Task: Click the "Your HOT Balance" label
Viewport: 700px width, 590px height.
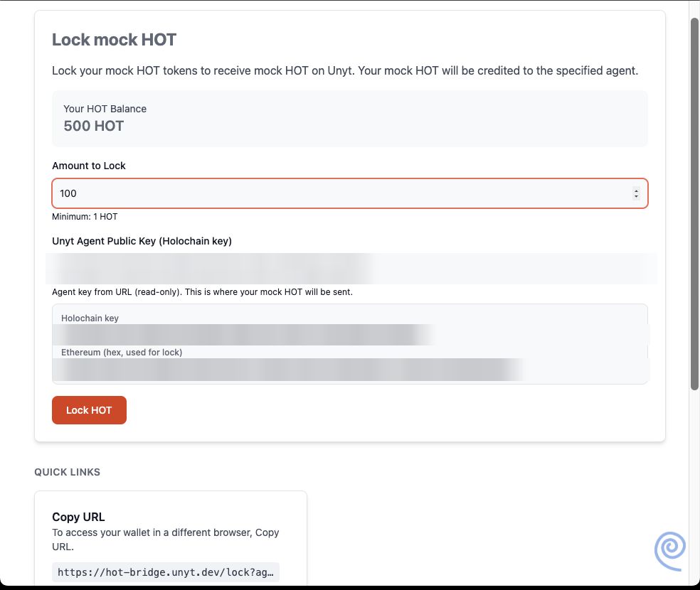Action: pyautogui.click(x=105, y=109)
